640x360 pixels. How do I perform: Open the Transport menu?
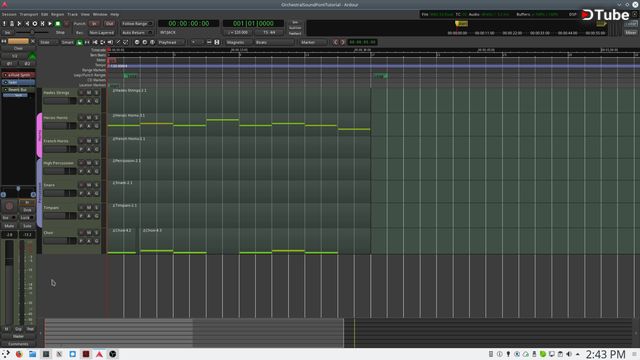[29, 14]
